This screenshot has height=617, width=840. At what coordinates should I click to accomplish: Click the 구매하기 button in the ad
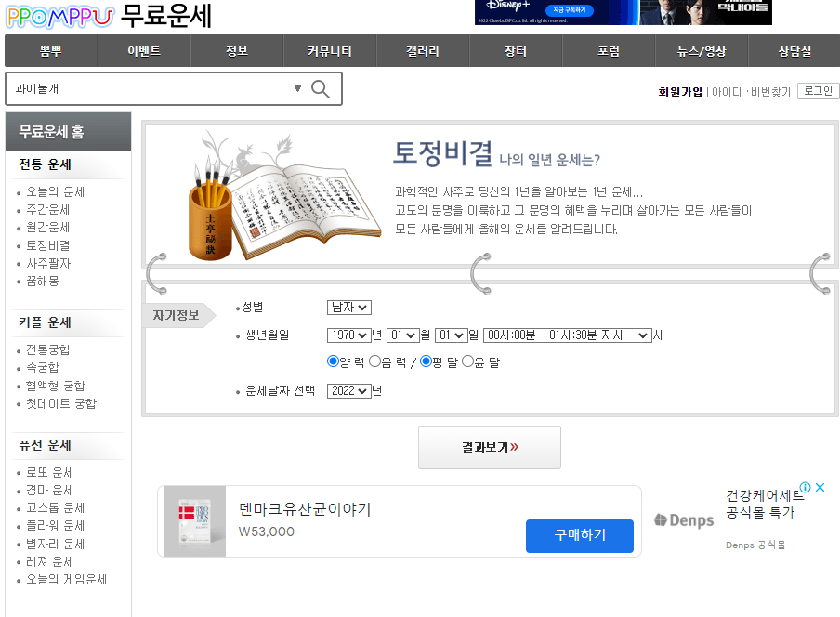point(579,536)
